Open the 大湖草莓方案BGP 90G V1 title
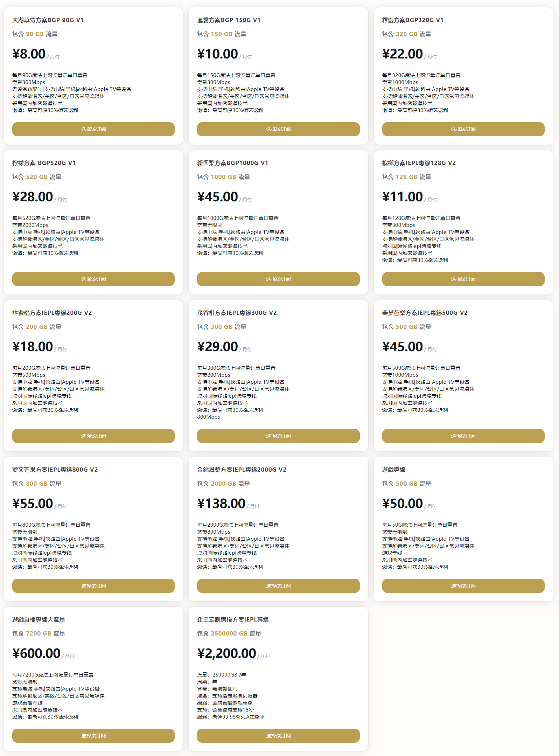 (48, 20)
